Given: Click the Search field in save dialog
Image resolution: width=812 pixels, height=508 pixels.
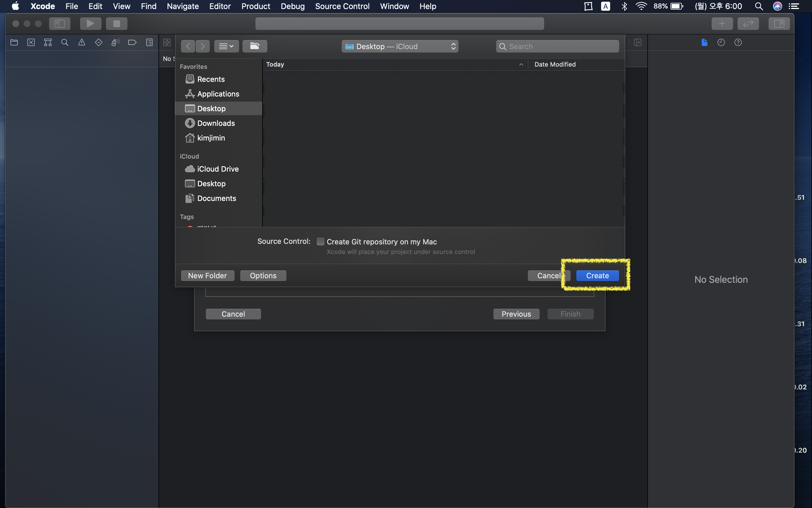Looking at the screenshot, I should point(557,46).
